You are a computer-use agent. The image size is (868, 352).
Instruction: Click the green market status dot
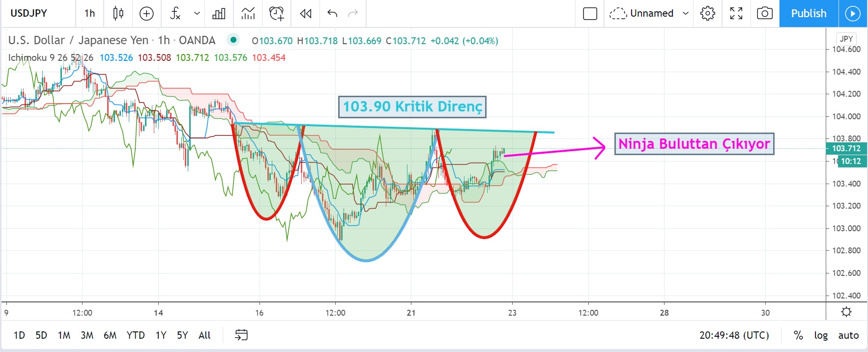[x=233, y=40]
